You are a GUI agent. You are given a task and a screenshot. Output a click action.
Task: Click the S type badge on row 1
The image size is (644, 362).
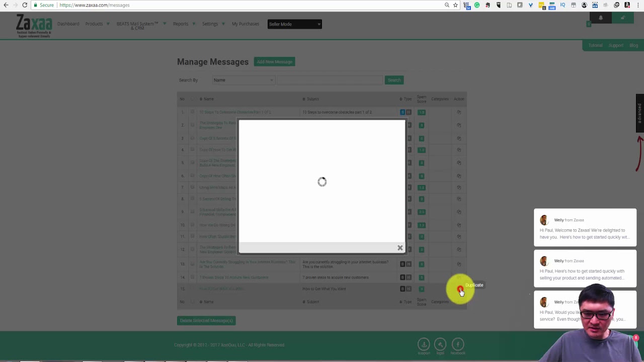tap(402, 112)
